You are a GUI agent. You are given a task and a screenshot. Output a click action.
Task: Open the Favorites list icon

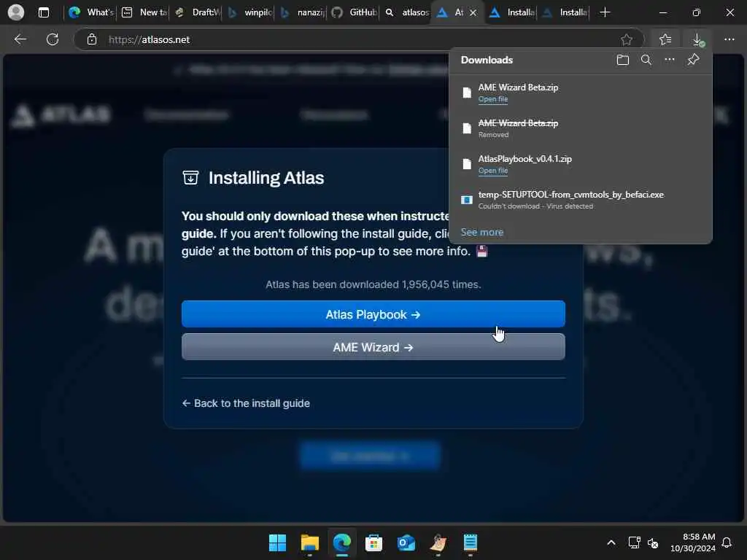point(665,39)
